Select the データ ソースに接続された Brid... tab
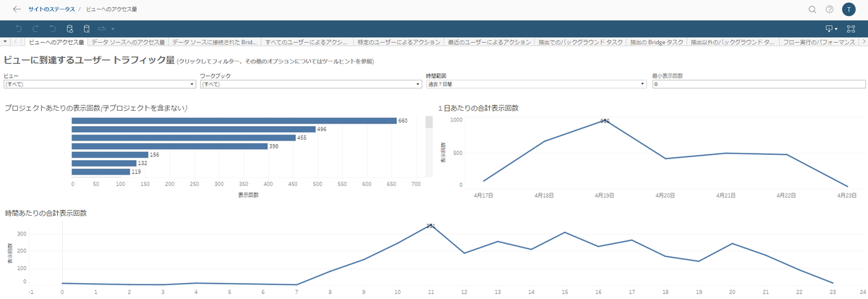Viewport: 868px width, 299px height. [x=215, y=43]
